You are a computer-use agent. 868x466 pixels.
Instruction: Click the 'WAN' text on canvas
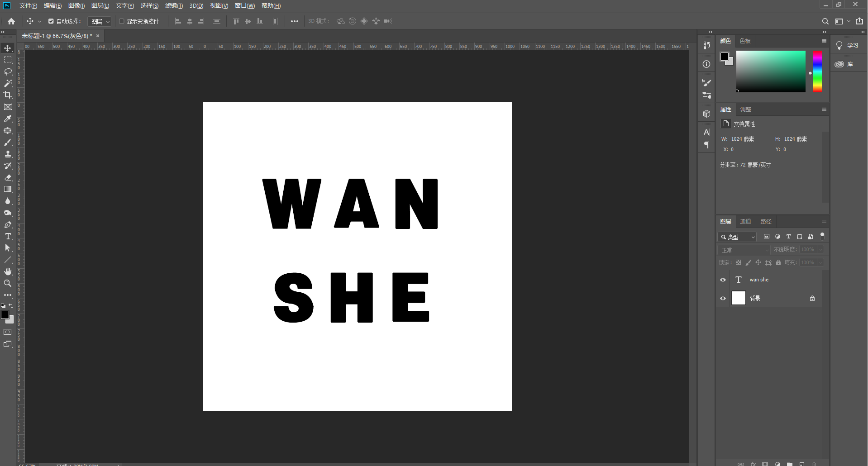coord(350,204)
